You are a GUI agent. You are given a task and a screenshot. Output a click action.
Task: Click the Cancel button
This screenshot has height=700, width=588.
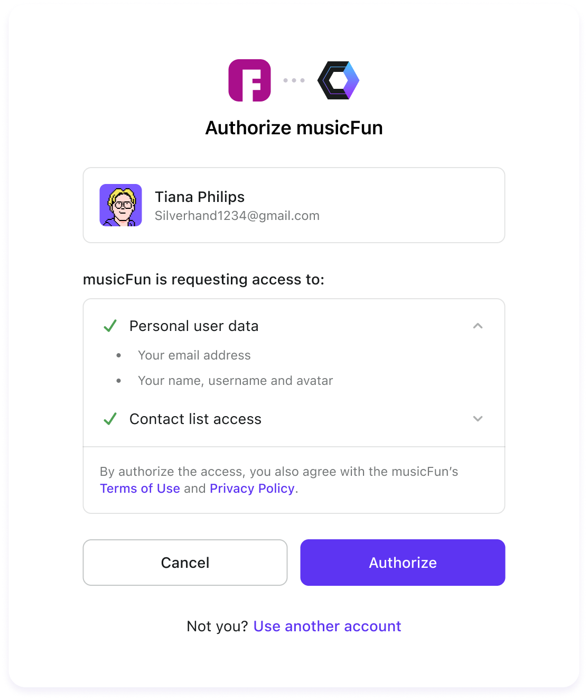(185, 563)
